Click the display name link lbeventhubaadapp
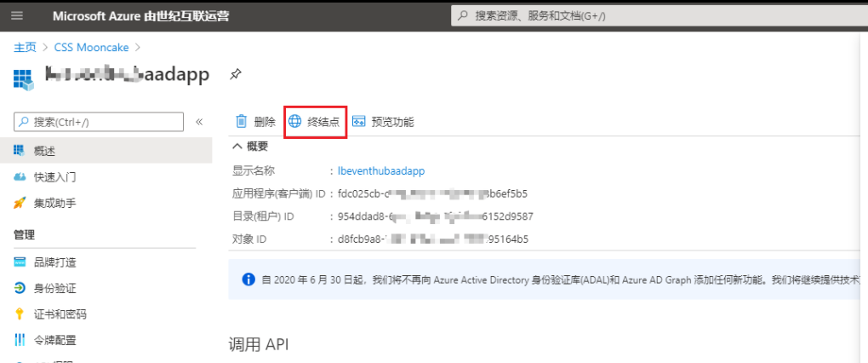The height and width of the screenshot is (363, 868). point(381,171)
